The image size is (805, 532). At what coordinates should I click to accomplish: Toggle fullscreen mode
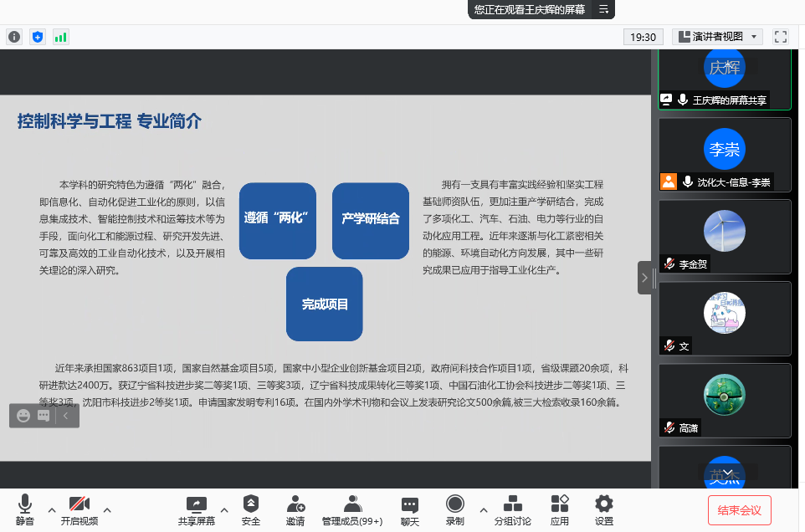click(781, 37)
